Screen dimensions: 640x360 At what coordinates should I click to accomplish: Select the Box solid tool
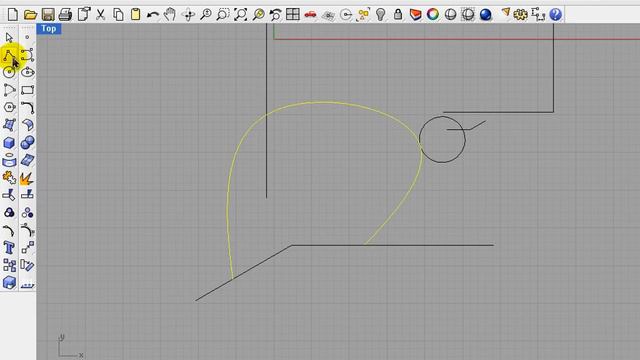click(x=9, y=143)
